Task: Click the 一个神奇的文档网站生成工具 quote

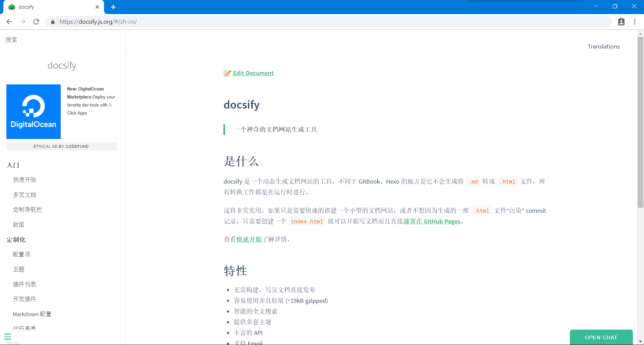Action: point(275,130)
